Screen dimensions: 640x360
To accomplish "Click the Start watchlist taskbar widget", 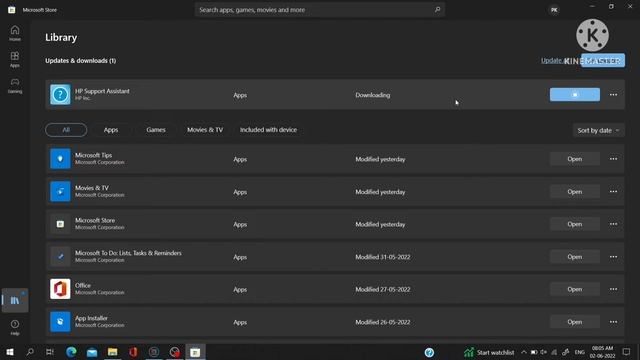I will pos(489,352).
